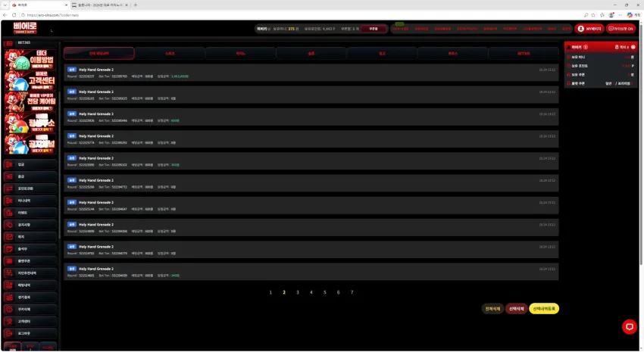Go to page 1 of betting history

[x=270, y=292]
